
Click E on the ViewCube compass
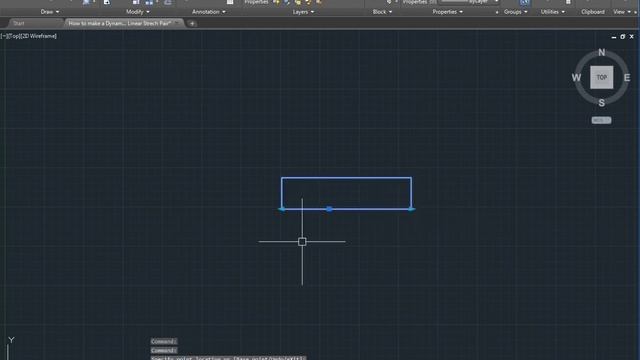pos(627,78)
